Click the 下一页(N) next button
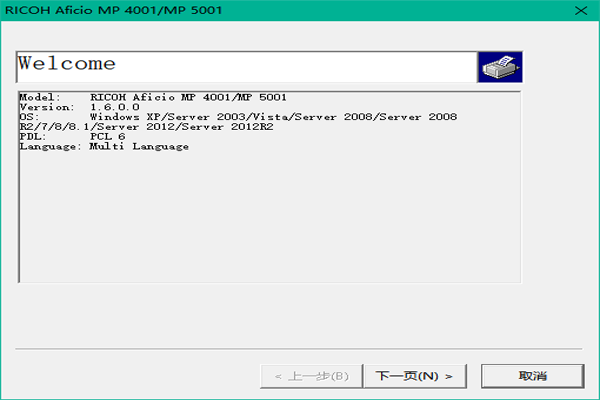 pyautogui.click(x=415, y=376)
